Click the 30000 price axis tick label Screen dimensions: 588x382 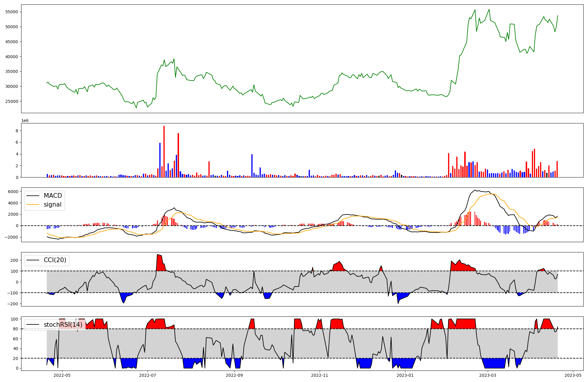[x=12, y=86]
